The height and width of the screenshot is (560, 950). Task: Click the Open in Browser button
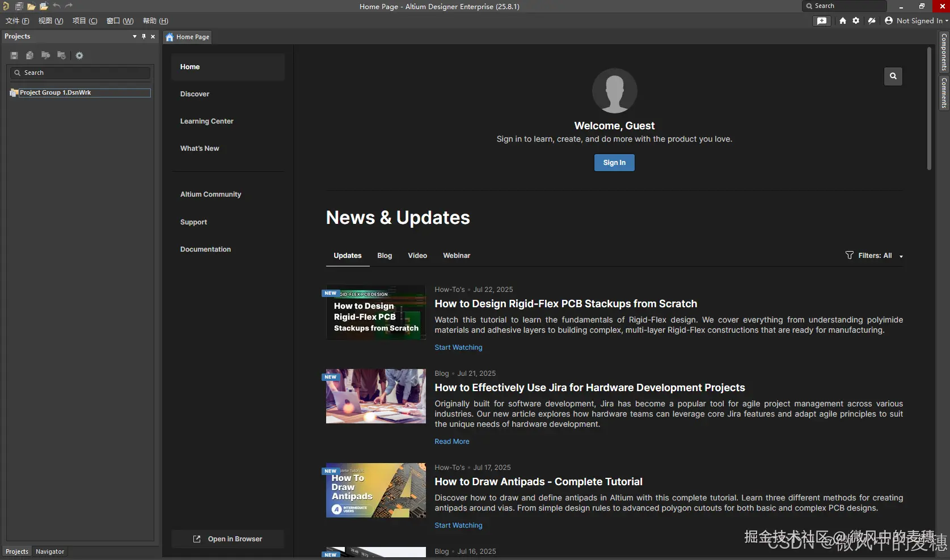227,539
